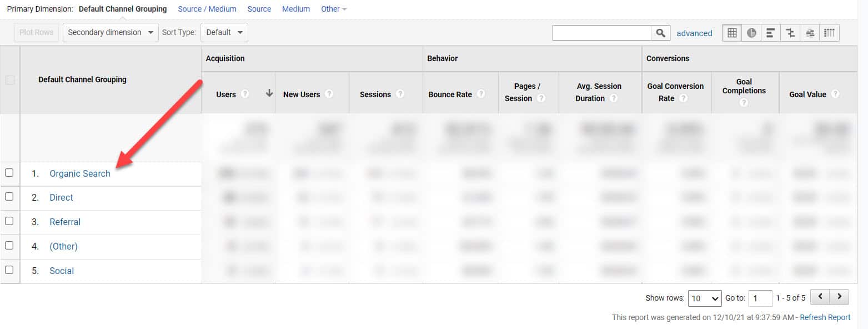
Task: Open the Comparison view
Action: click(790, 33)
